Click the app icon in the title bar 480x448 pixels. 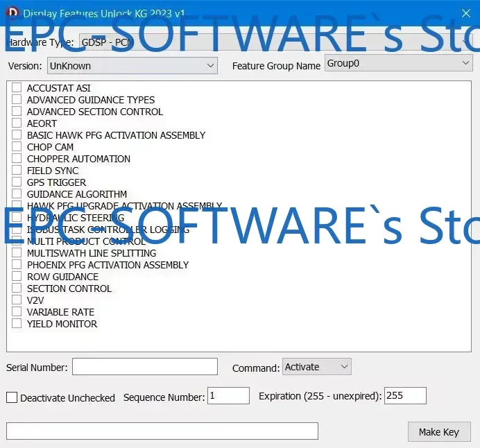click(12, 13)
